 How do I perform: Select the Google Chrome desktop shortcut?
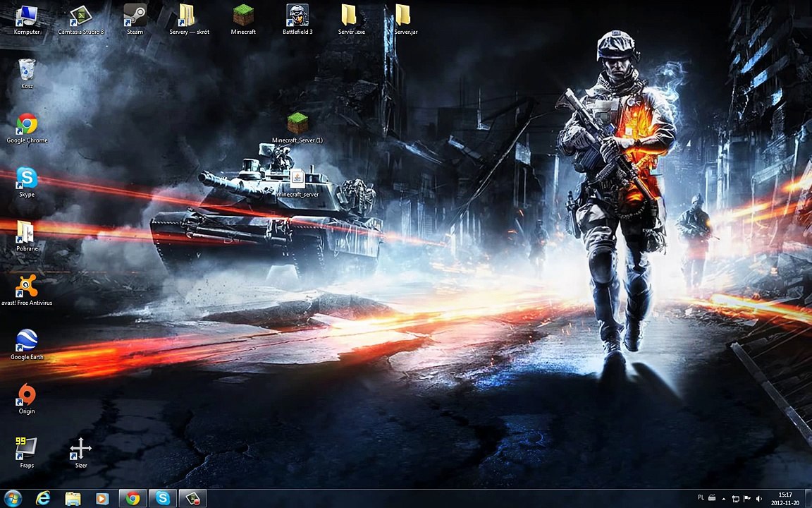27,128
